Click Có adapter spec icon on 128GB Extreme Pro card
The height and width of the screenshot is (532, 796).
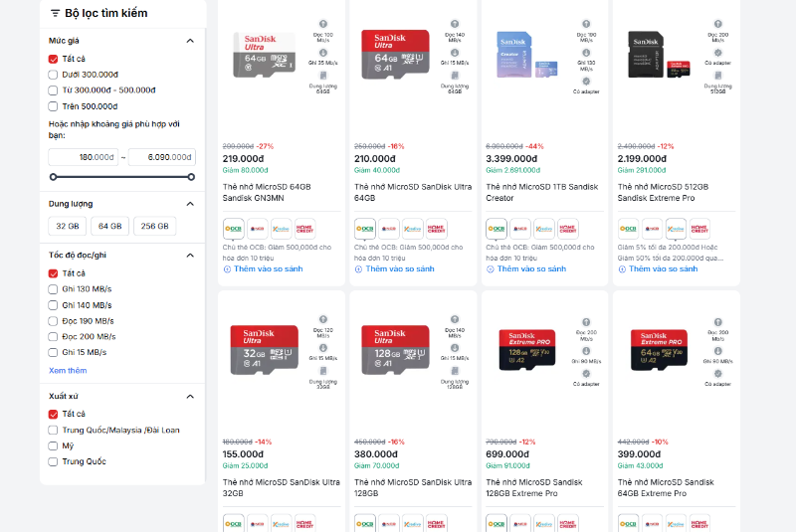click(x=586, y=374)
